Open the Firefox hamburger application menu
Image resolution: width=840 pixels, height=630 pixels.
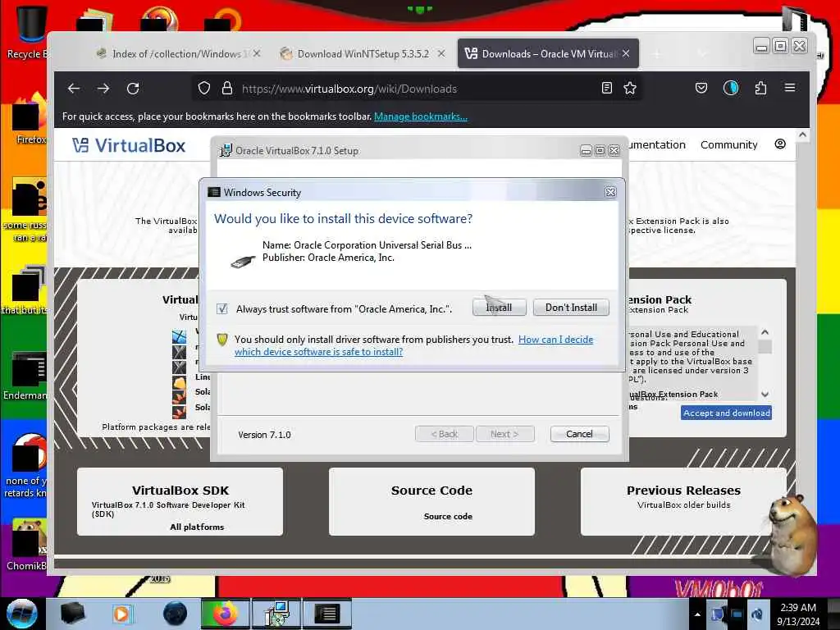[x=790, y=88]
